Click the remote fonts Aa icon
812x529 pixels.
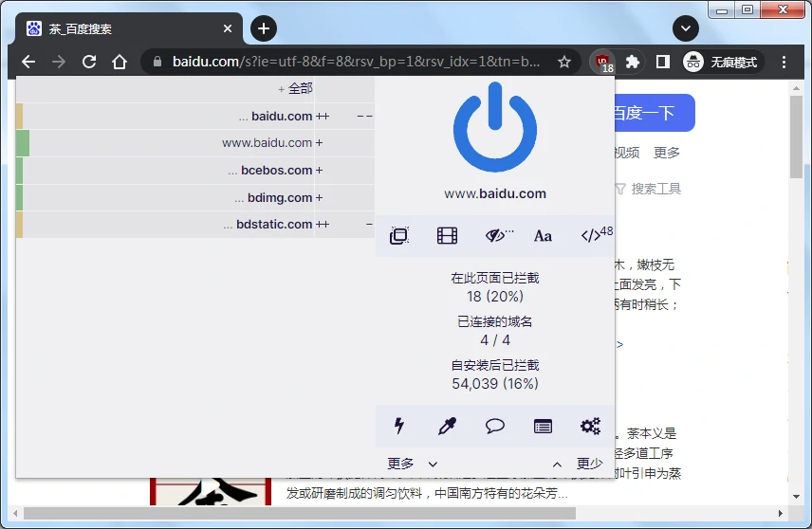pos(543,236)
